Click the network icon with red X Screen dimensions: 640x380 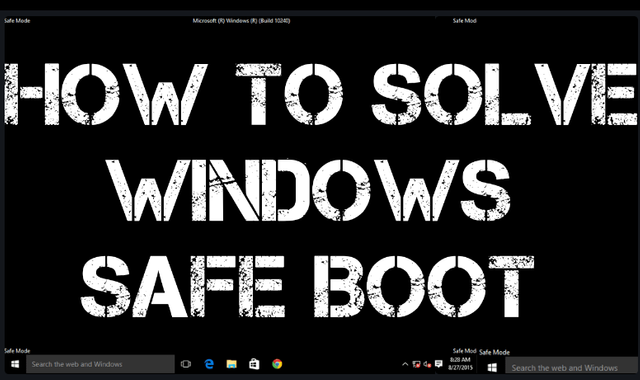coord(416,364)
